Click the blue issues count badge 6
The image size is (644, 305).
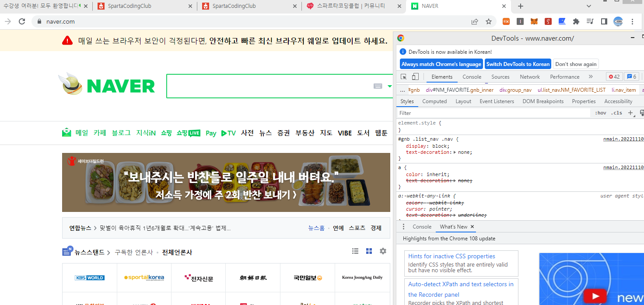[631, 76]
